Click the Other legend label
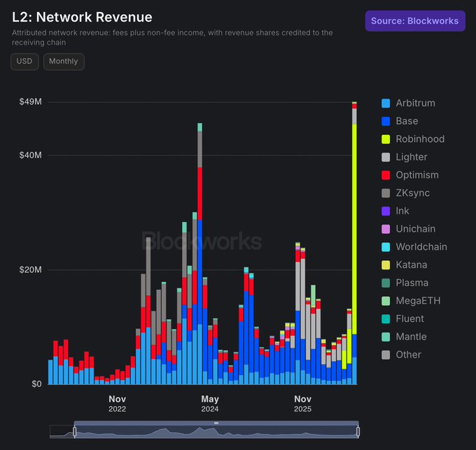The width and height of the screenshot is (476, 450). point(408,355)
